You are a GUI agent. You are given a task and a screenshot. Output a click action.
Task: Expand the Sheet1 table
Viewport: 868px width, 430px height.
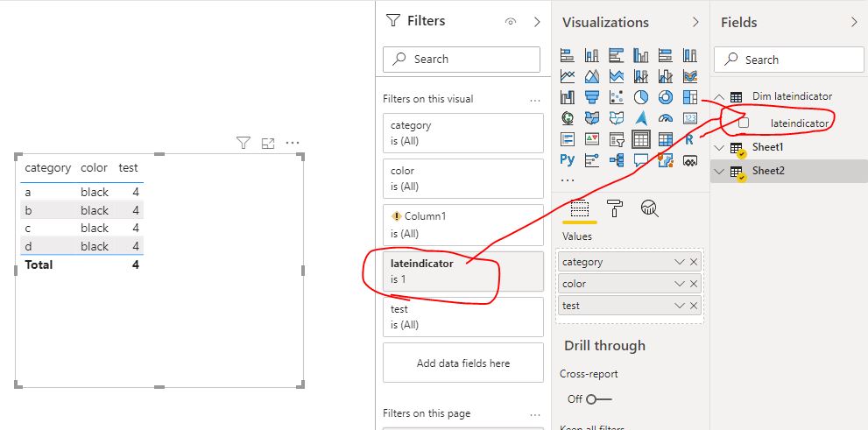click(719, 148)
